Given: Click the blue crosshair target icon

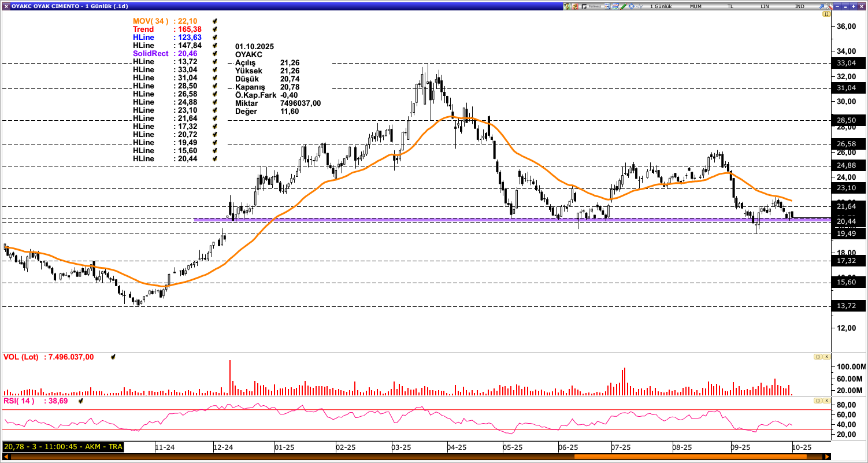Looking at the screenshot, I should [632, 6].
